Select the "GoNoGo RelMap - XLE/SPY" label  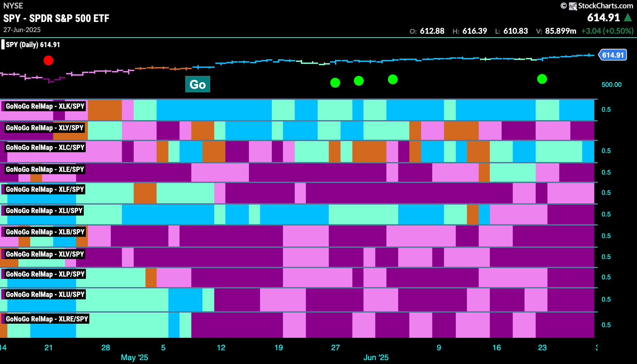coord(45,169)
